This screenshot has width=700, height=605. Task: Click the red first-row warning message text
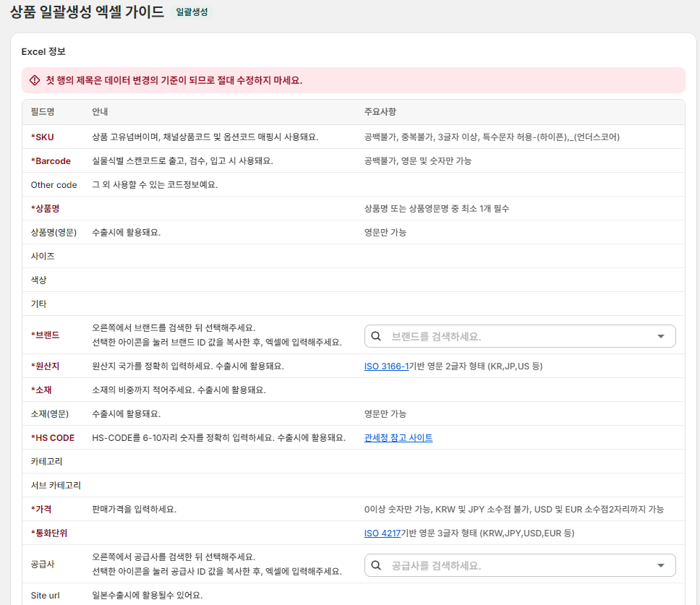pos(174,80)
